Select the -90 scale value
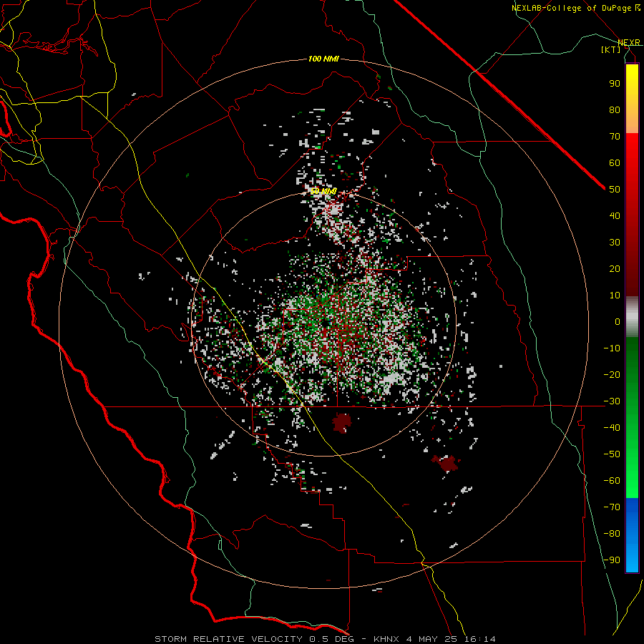The width and height of the screenshot is (644, 644). point(612,560)
